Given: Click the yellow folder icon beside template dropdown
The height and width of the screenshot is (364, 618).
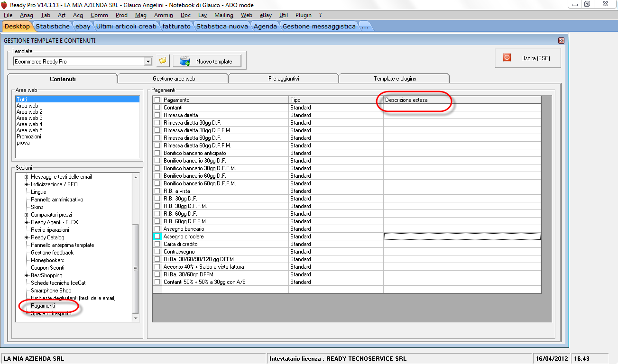Looking at the screenshot, I should [163, 61].
